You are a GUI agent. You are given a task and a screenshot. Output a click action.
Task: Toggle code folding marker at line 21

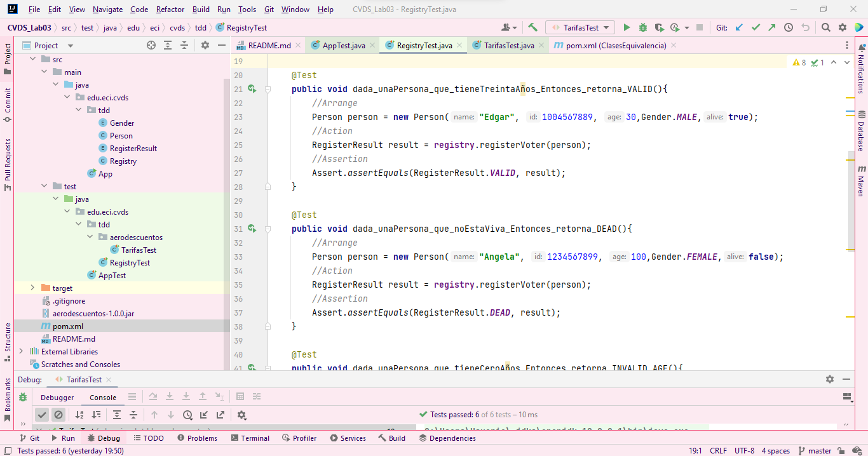[268, 89]
